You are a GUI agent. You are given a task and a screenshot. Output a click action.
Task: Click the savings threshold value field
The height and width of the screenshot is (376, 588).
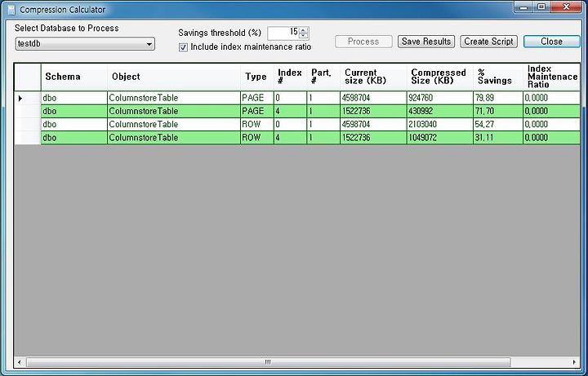click(283, 33)
